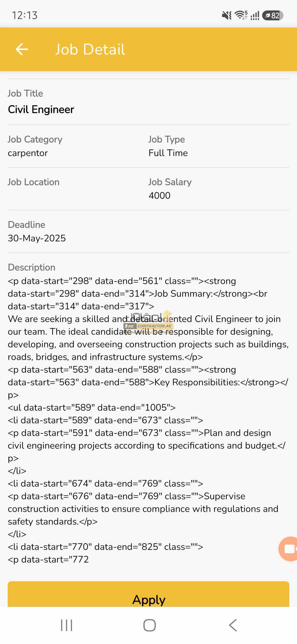Tap the 4000 job salary value
Image resolution: width=297 pixels, height=644 pixels.
pyautogui.click(x=159, y=196)
